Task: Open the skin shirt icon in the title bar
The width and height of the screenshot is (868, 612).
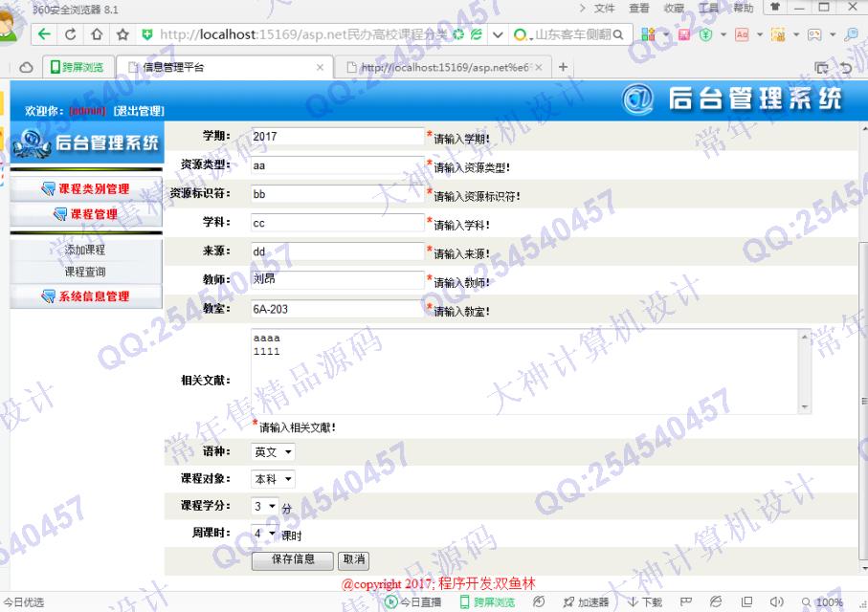Action: 775,7
